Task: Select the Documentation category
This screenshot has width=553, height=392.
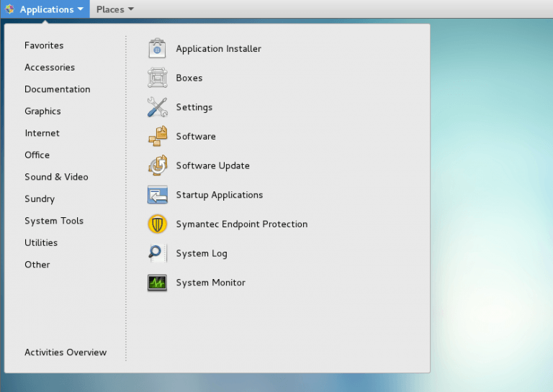Action: point(58,89)
